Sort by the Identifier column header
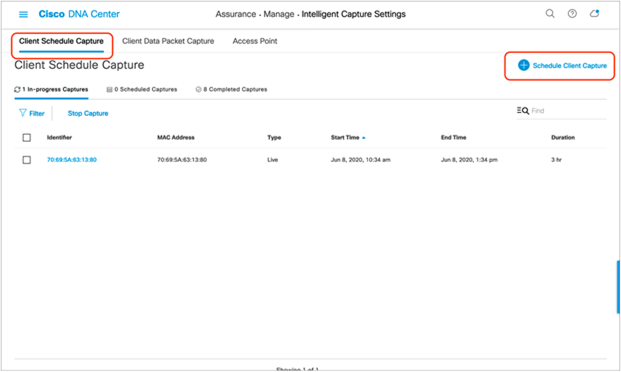Image resolution: width=621 pixels, height=372 pixels. [x=59, y=138]
